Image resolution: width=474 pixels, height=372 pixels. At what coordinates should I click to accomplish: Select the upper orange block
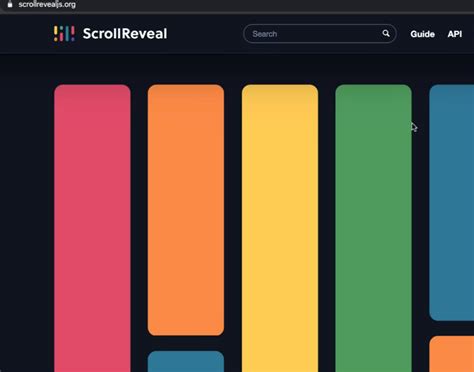click(x=186, y=210)
